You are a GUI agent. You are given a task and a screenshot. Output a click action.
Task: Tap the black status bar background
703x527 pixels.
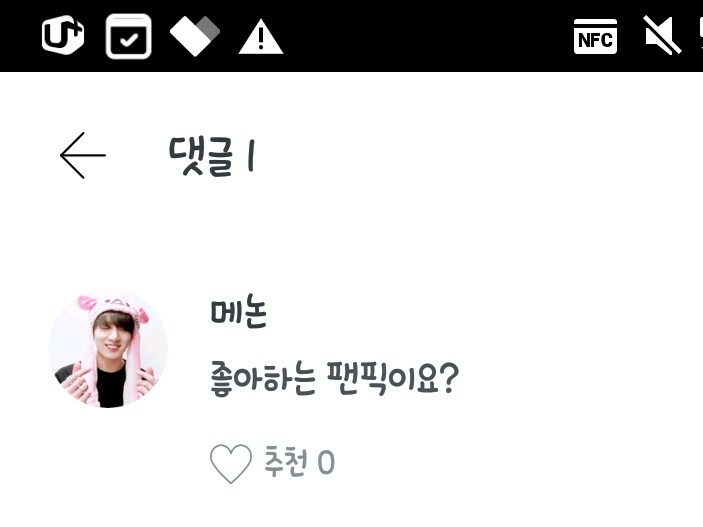[x=426, y=36]
